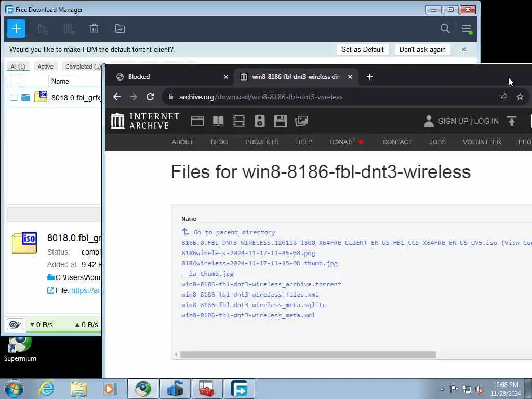Close the win8-8186-fbl-dnt3-wireless browser tab

click(x=350, y=77)
